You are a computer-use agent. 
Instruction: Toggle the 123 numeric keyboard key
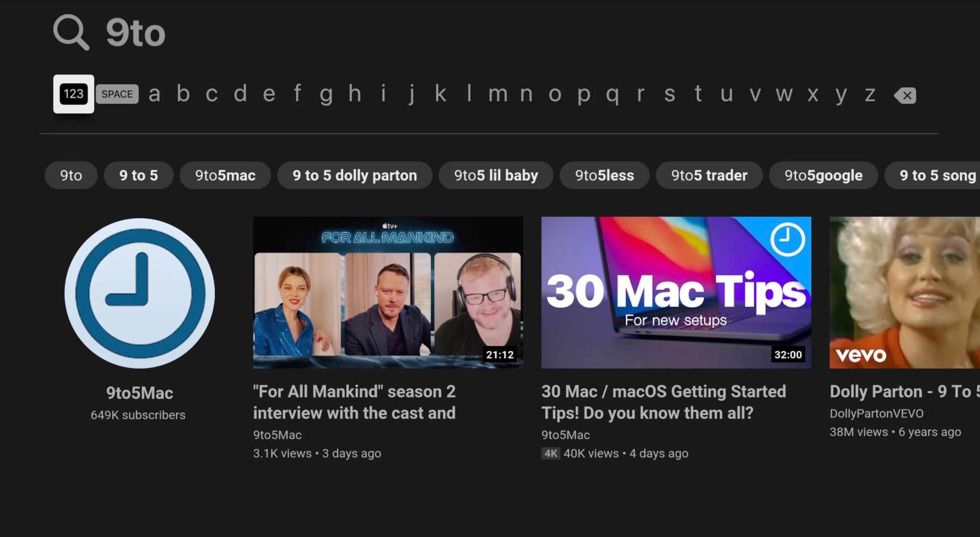[x=73, y=94]
